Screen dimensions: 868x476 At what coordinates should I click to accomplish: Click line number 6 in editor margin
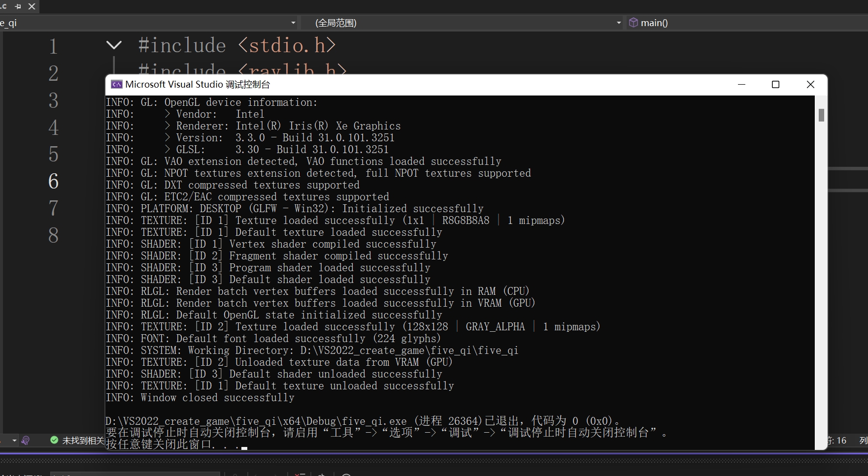53,181
